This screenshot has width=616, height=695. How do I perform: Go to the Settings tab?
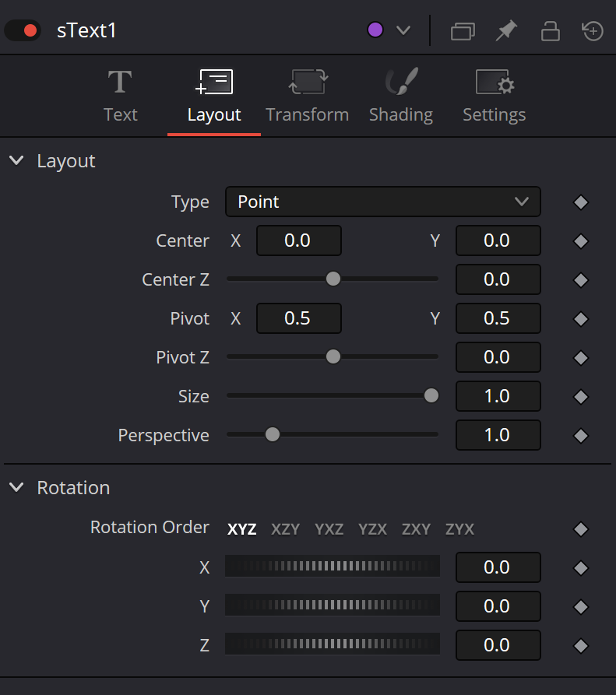[x=494, y=97]
